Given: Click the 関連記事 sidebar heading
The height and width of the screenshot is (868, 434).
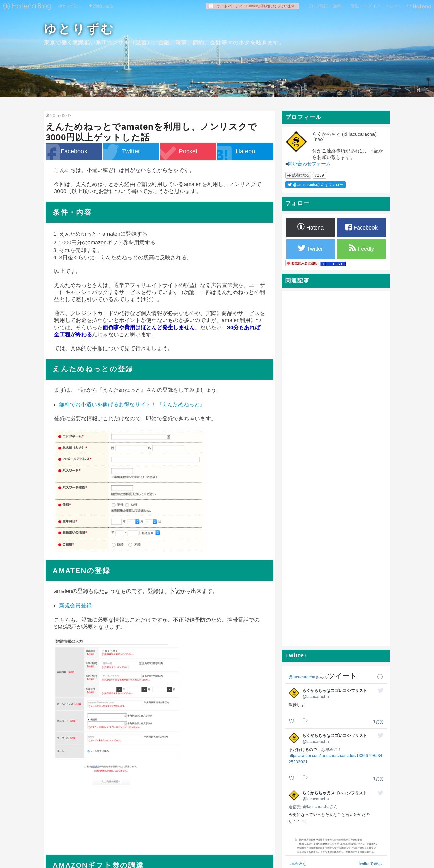Looking at the screenshot, I should (336, 281).
